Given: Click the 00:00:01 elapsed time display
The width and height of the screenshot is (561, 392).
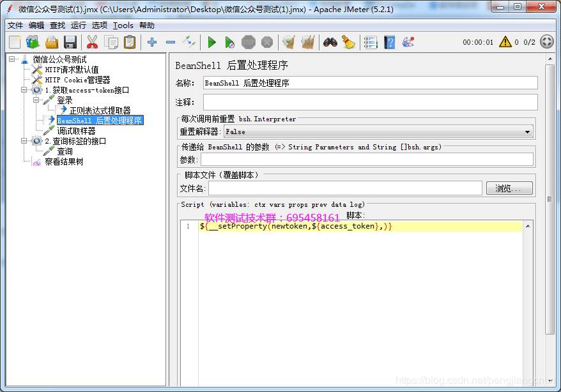Looking at the screenshot, I should pyautogui.click(x=478, y=42).
